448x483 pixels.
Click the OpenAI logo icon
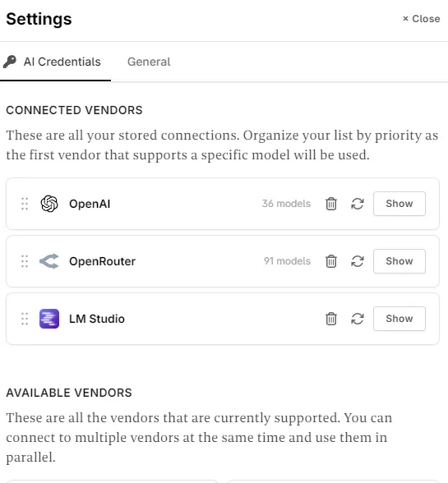click(x=49, y=204)
